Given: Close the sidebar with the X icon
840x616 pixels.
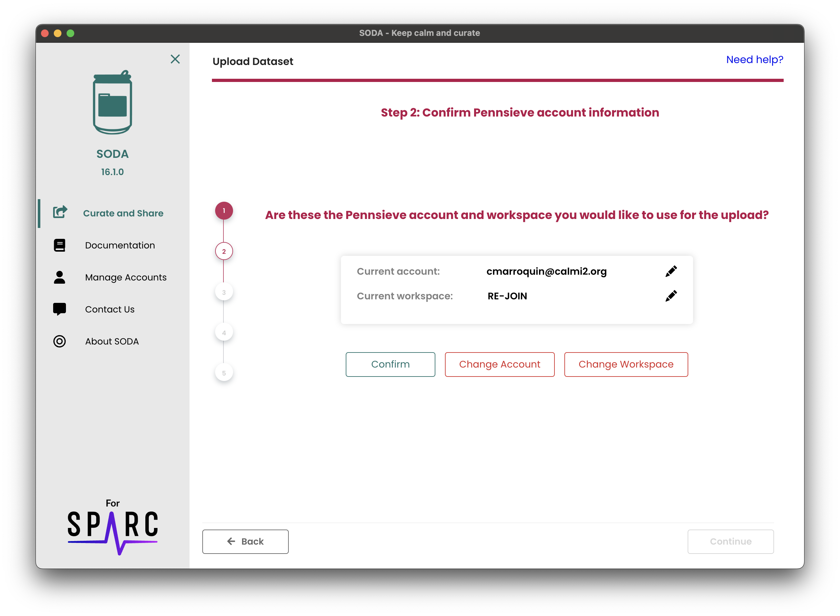Looking at the screenshot, I should pos(175,59).
